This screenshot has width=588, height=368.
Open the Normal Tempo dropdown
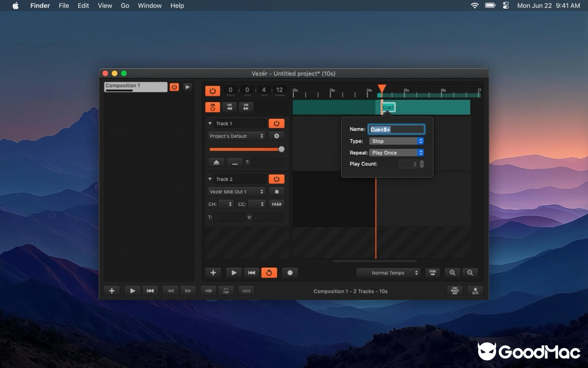click(388, 273)
